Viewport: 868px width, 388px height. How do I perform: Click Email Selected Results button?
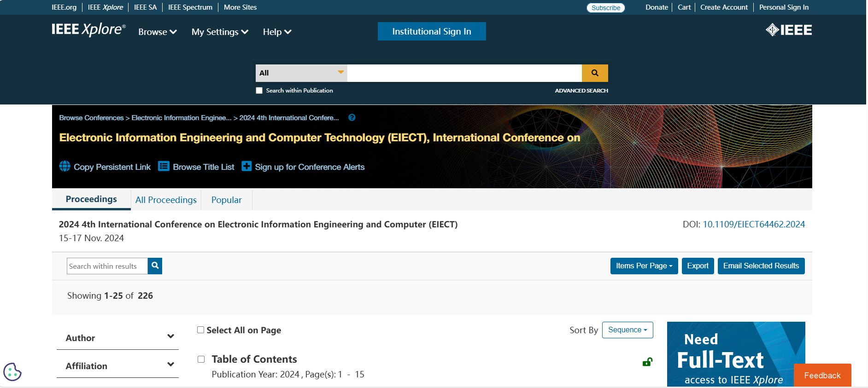761,266
